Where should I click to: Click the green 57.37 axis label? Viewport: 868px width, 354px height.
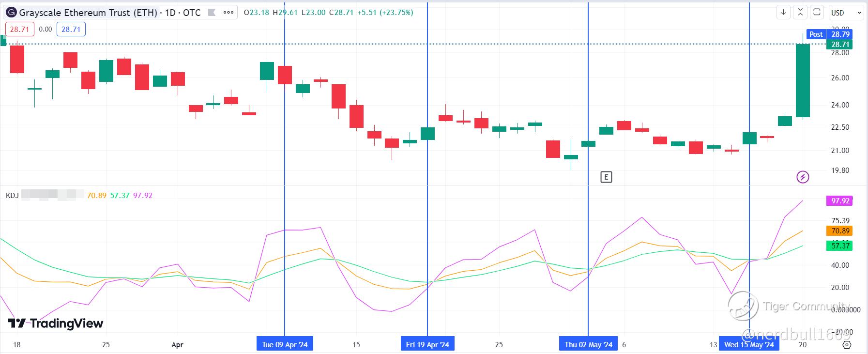[x=839, y=246]
